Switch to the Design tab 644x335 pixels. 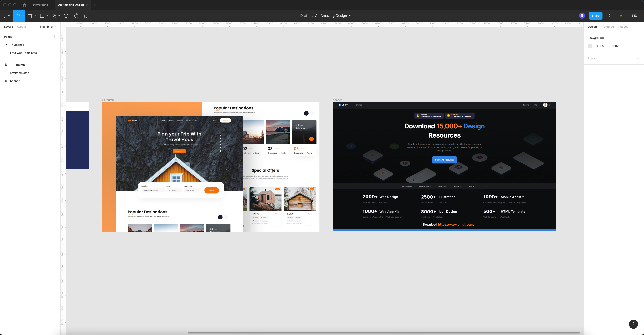tap(592, 27)
